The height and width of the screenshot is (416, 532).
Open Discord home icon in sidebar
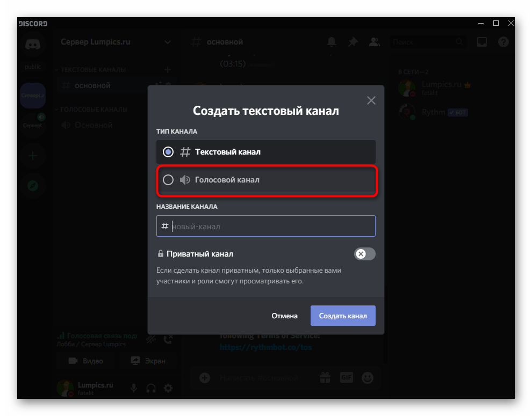click(33, 44)
